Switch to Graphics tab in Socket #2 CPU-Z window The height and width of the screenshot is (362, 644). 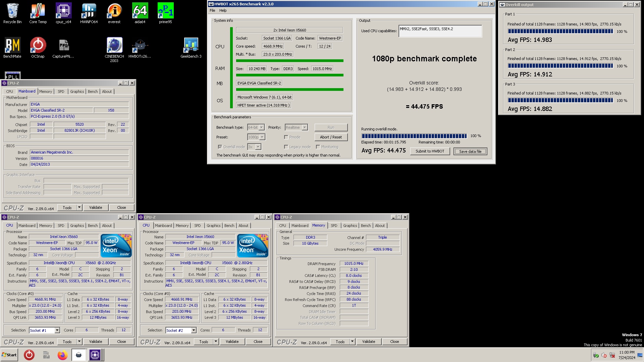click(x=214, y=226)
